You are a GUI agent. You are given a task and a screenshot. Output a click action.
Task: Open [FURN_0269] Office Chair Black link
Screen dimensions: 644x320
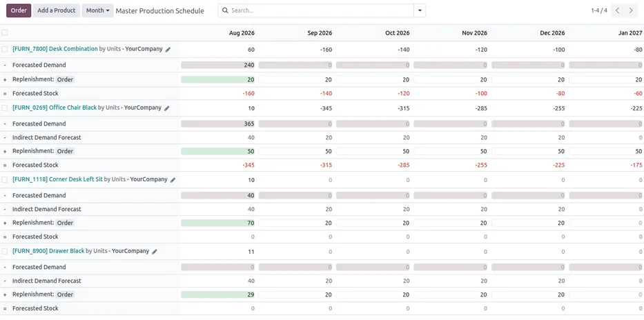(55, 108)
